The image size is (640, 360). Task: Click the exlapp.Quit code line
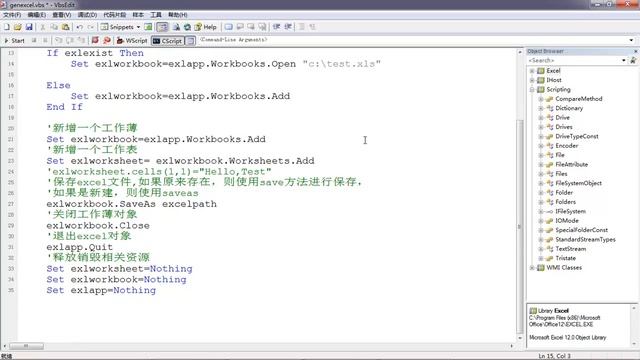click(x=79, y=247)
